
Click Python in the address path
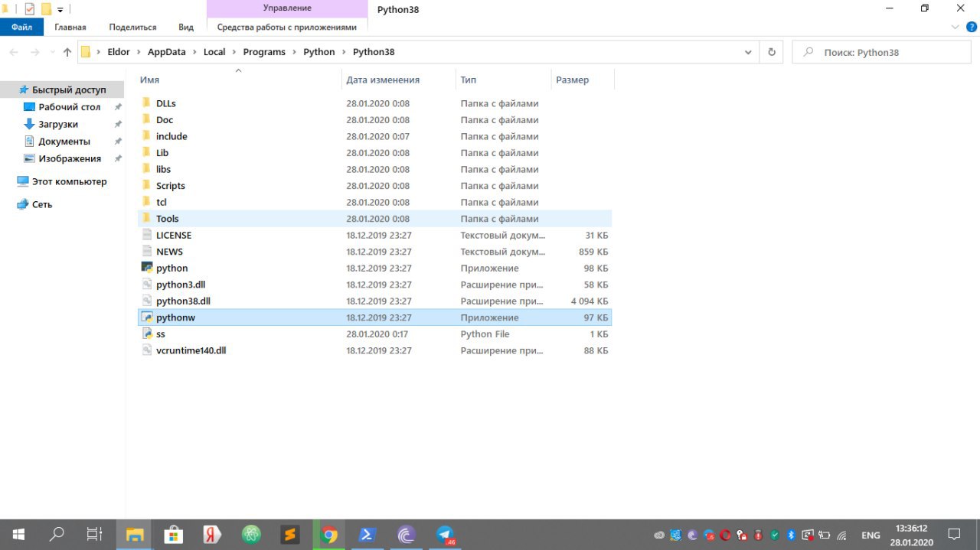(319, 52)
